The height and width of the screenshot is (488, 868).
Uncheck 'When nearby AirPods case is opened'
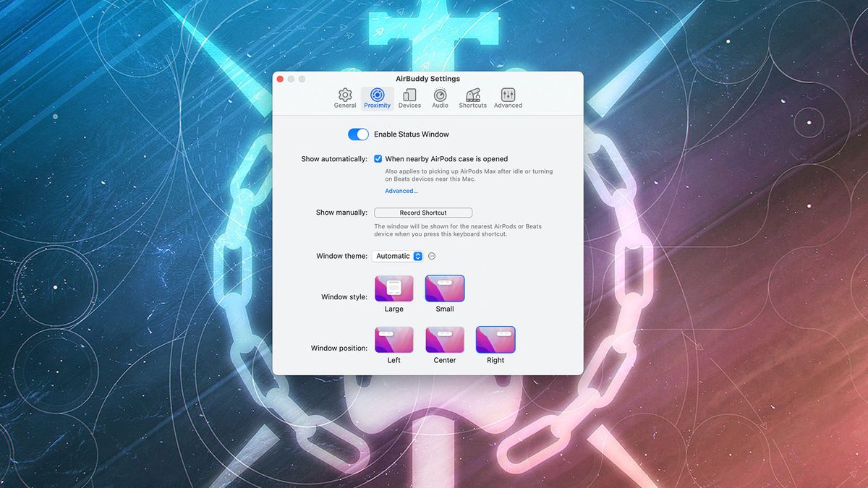point(378,158)
